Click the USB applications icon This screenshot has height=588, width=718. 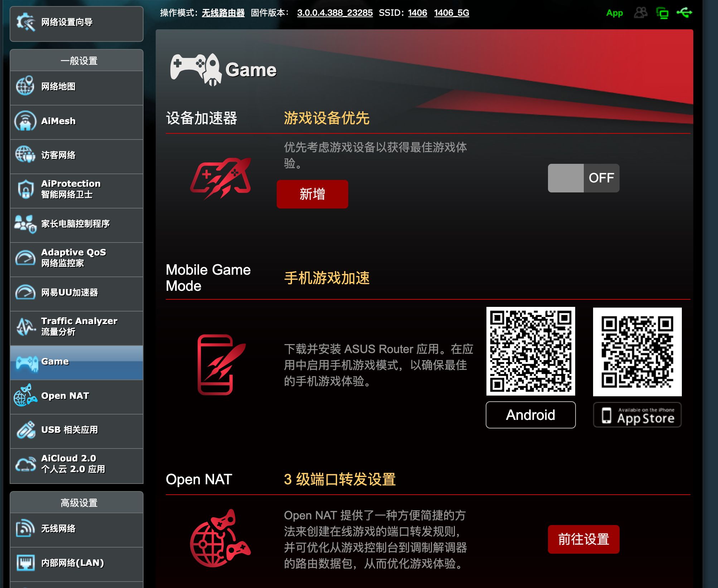click(26, 430)
